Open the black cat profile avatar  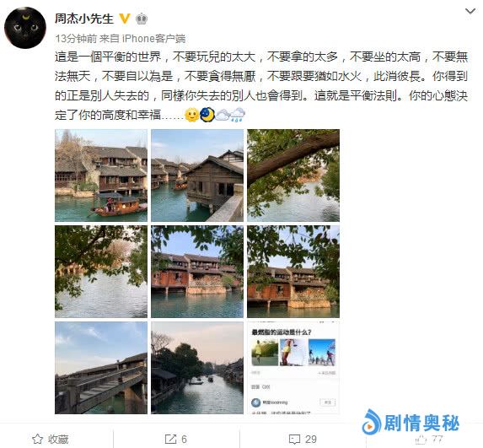click(x=25, y=28)
